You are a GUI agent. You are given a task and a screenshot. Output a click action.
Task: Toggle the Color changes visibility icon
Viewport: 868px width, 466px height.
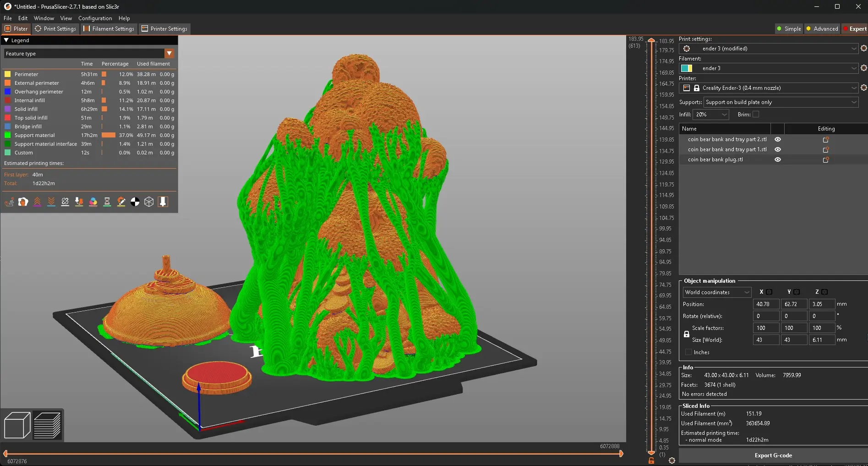(93, 202)
